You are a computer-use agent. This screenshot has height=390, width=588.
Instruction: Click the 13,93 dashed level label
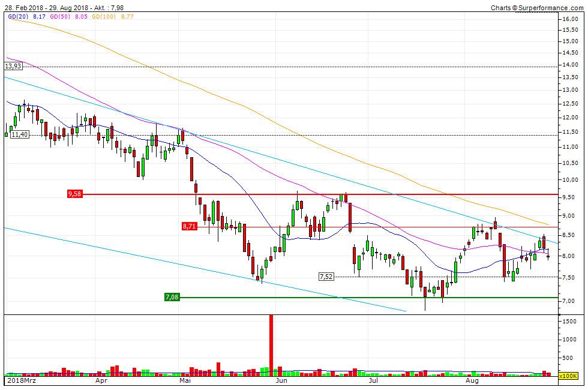click(13, 66)
